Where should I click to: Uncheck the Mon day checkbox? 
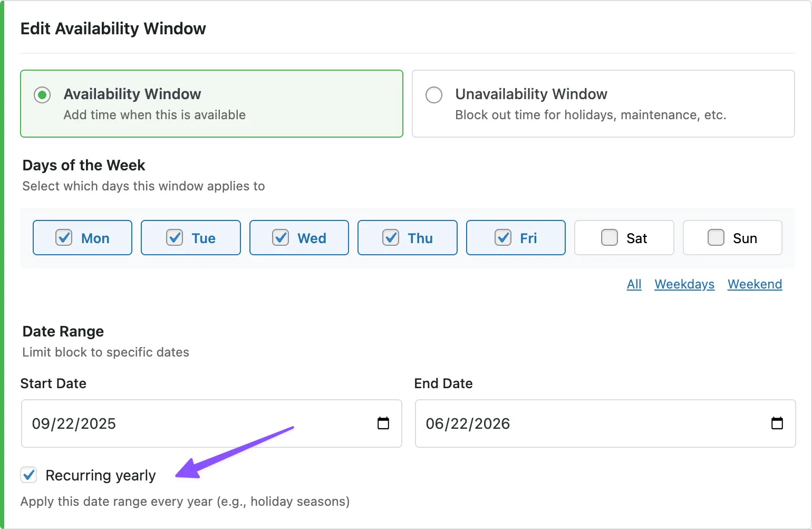(64, 238)
